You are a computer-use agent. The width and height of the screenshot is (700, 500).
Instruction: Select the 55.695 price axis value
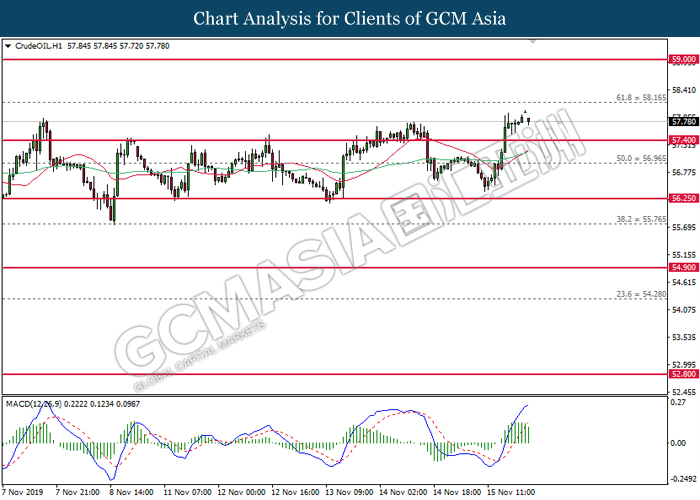(684, 228)
